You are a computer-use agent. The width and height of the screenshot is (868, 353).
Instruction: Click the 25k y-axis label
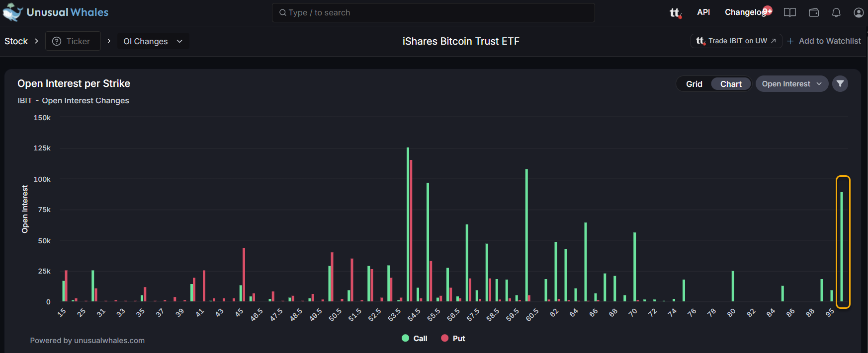point(44,271)
